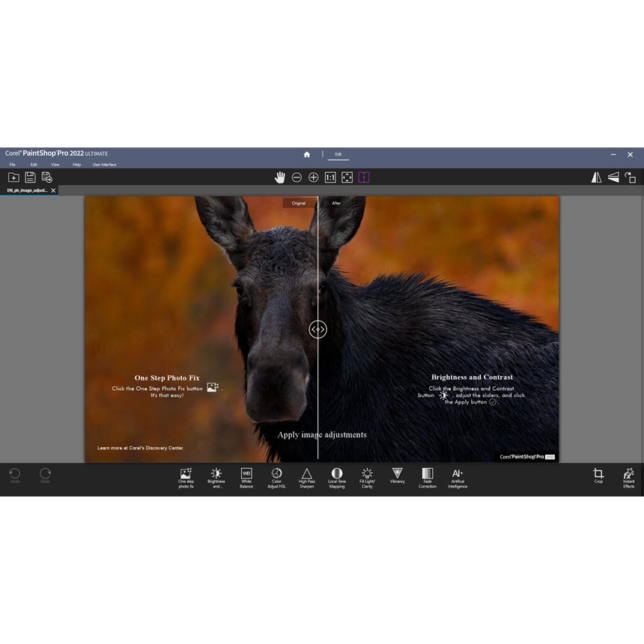Mirror the image horizontally
644x644 pixels.
[596, 177]
